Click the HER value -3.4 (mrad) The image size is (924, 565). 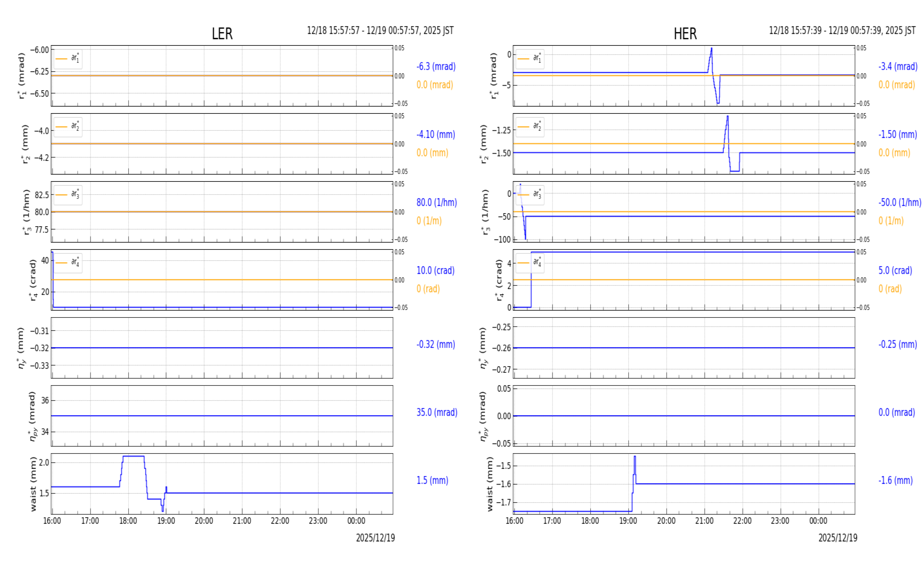tap(898, 67)
